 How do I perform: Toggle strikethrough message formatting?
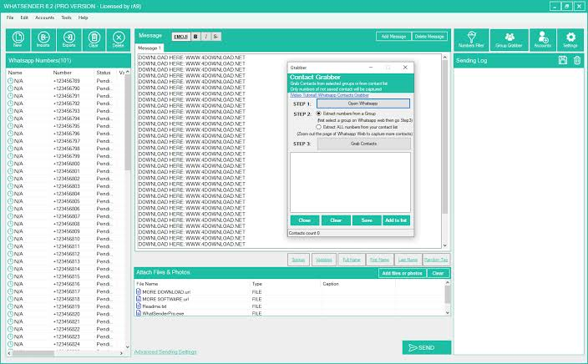click(215, 37)
